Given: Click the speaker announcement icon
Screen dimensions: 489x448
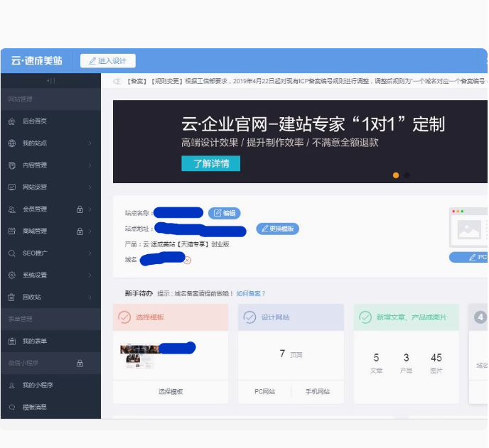Looking at the screenshot, I should pos(117,82).
